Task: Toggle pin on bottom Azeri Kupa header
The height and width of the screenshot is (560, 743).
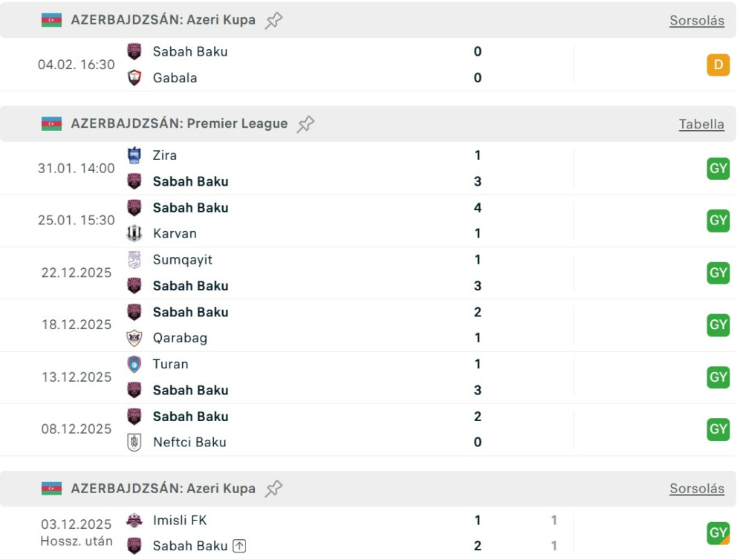Action: [274, 488]
